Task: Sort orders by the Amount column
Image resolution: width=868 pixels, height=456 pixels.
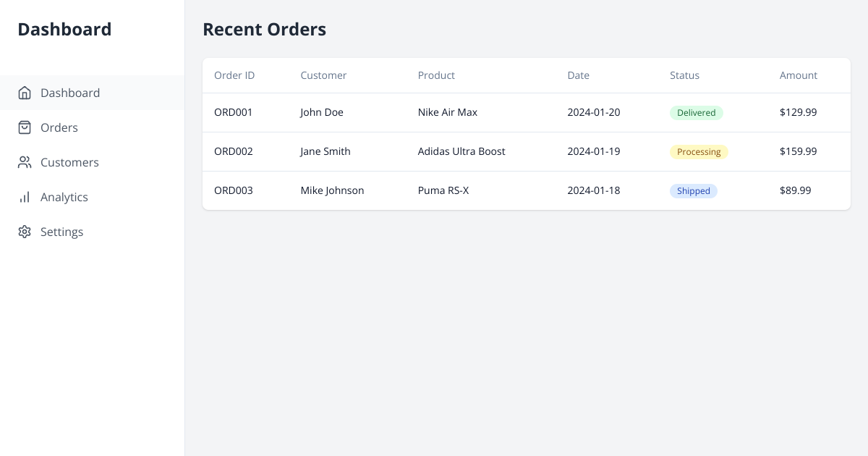Action: coord(798,75)
